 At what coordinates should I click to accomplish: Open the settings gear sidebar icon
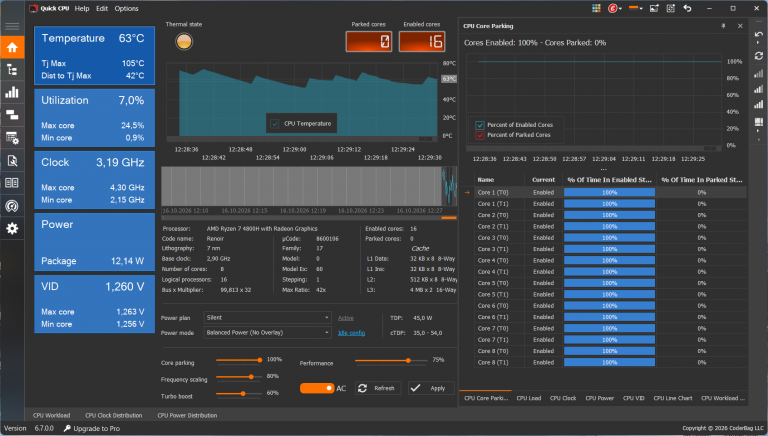12,228
